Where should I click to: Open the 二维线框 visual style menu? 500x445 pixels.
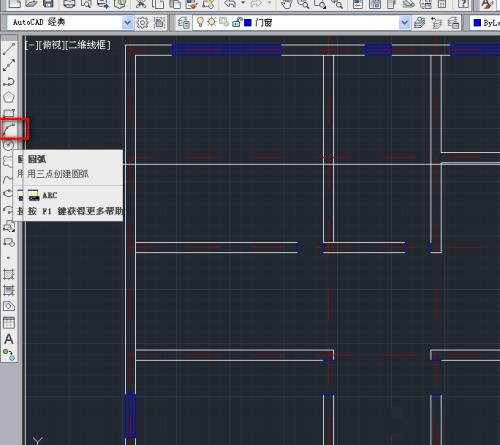point(88,45)
